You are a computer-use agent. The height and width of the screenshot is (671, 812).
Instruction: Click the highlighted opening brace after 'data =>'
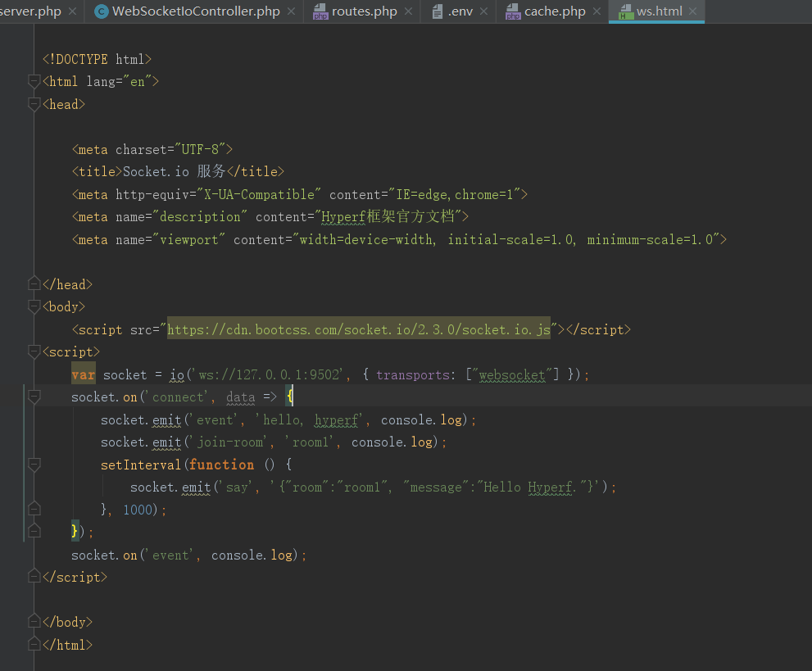(289, 397)
